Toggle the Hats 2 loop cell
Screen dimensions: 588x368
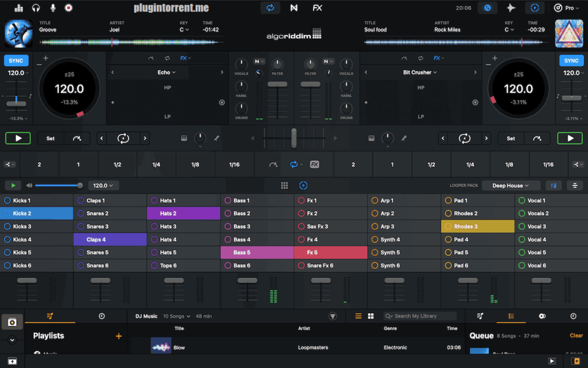[184, 213]
